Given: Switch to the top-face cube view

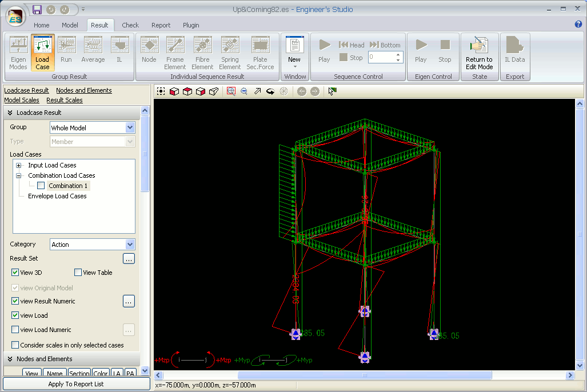Looking at the screenshot, I should click(x=187, y=91).
